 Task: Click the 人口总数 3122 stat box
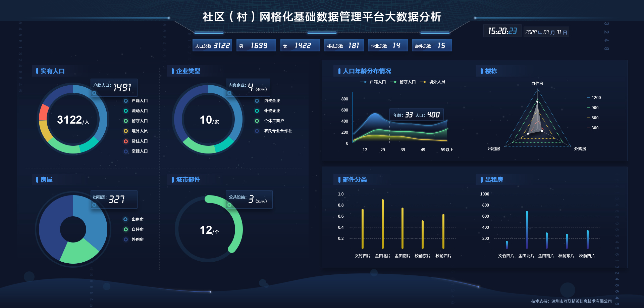(x=212, y=45)
